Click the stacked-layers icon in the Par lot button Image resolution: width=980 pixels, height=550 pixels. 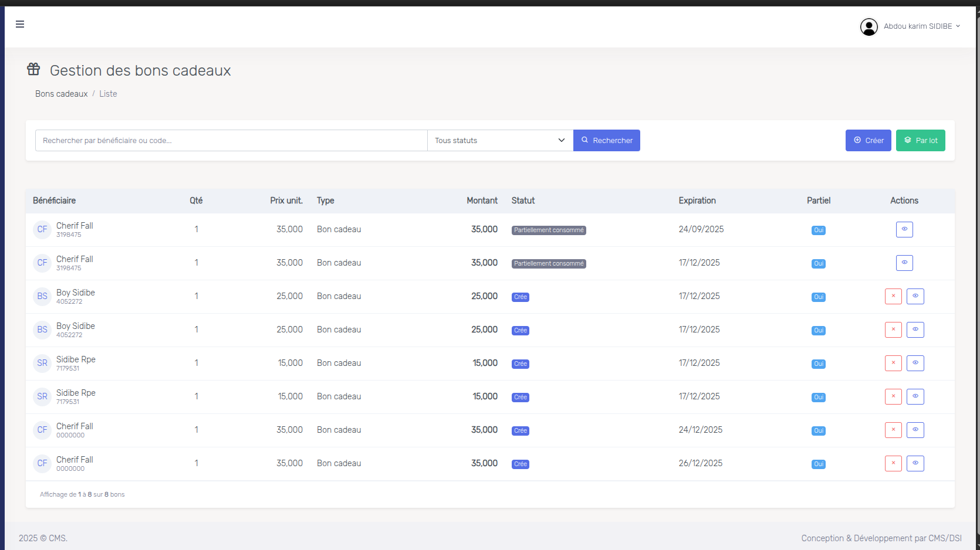pos(908,140)
